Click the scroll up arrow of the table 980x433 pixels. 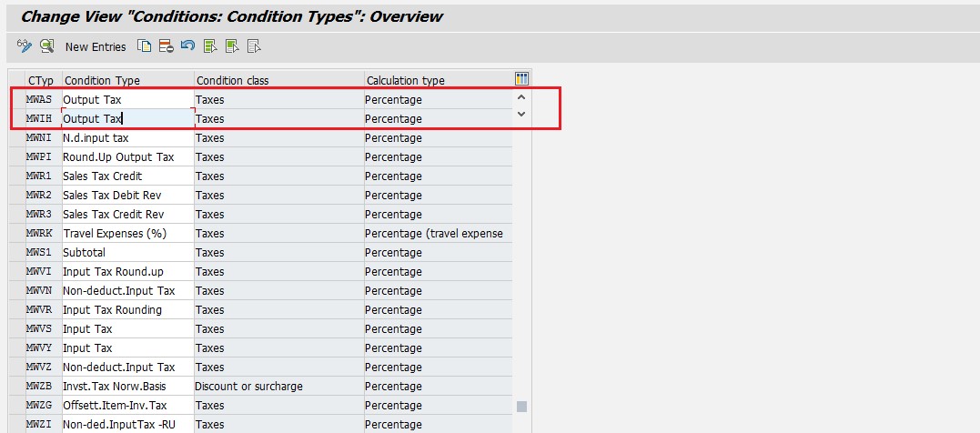click(x=521, y=98)
